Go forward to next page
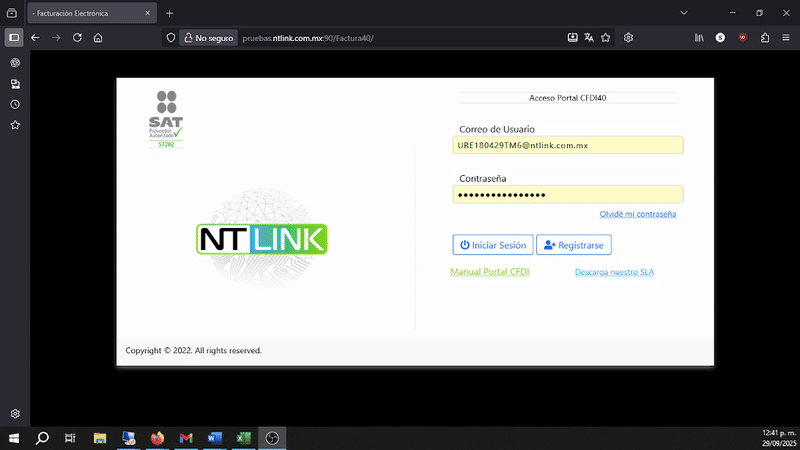This screenshot has height=450, width=800. [x=56, y=38]
